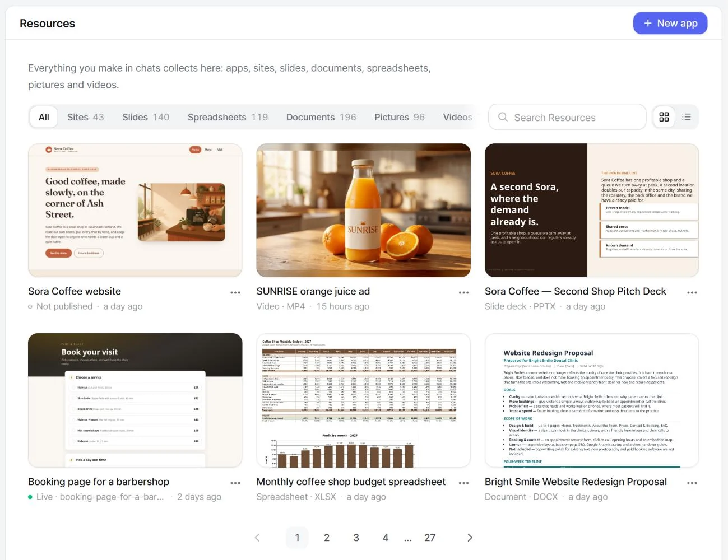Click the Not published status text
Viewport: 728px width, 560px height.
[x=64, y=306]
